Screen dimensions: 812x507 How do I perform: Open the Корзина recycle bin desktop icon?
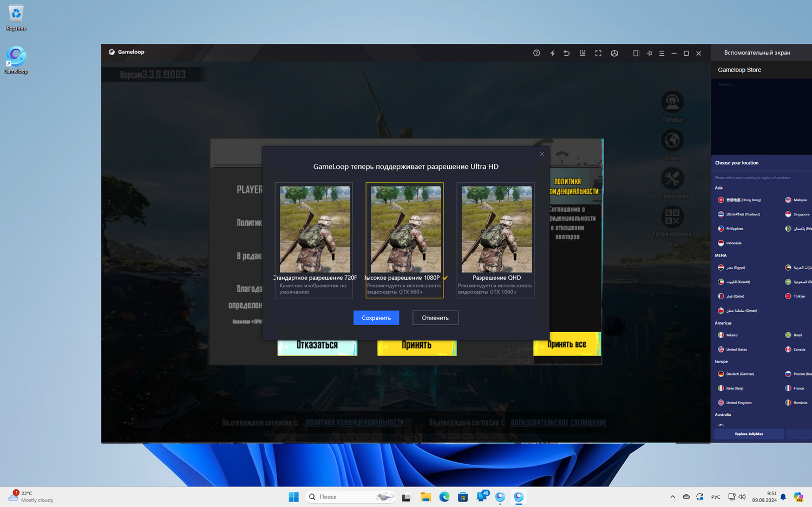pos(16,17)
